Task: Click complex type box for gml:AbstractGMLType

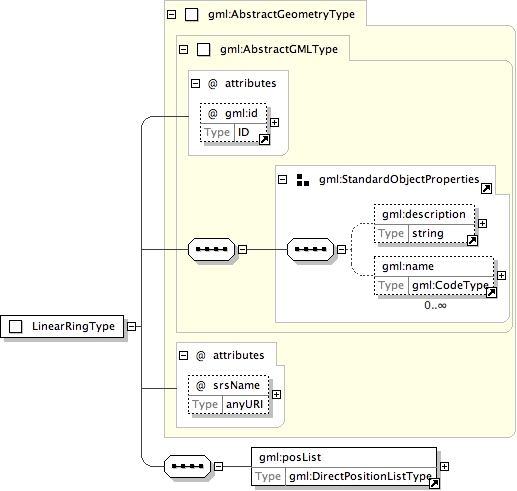Action: click(204, 50)
